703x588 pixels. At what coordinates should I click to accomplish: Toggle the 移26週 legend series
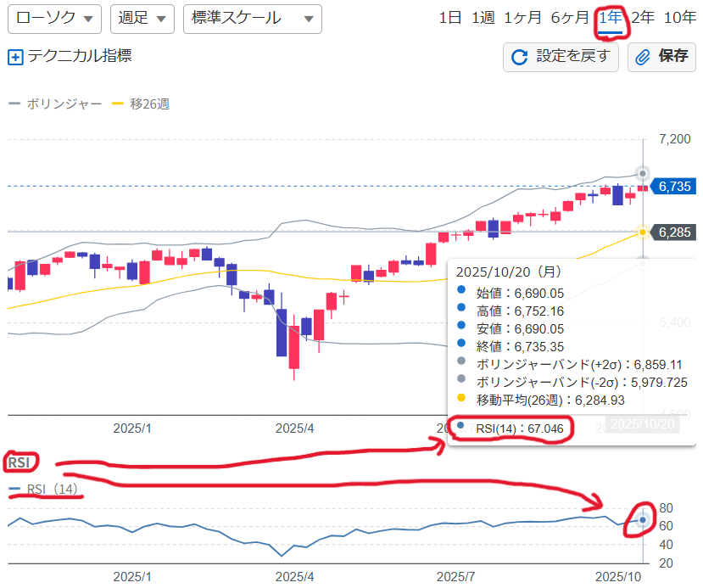coord(141,104)
